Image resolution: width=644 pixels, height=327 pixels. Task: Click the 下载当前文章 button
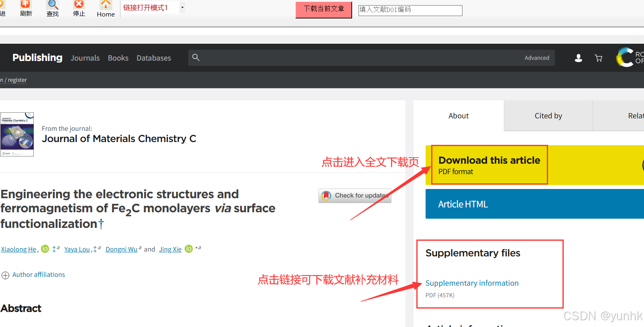(324, 10)
